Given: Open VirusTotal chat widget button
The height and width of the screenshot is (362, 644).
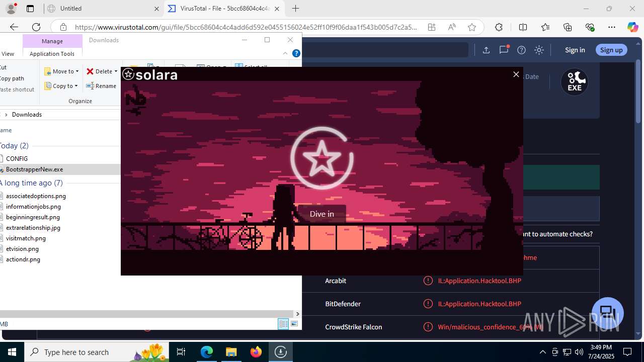Looking at the screenshot, I should point(608,313).
